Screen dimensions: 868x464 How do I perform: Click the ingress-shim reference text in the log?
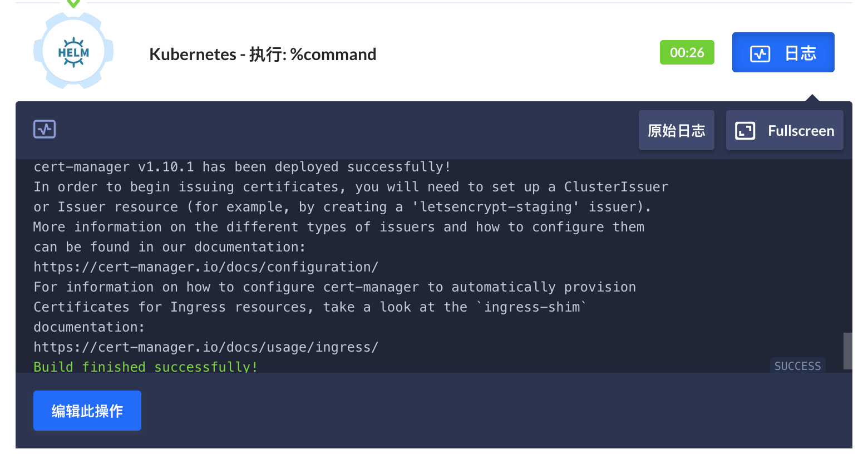532,307
